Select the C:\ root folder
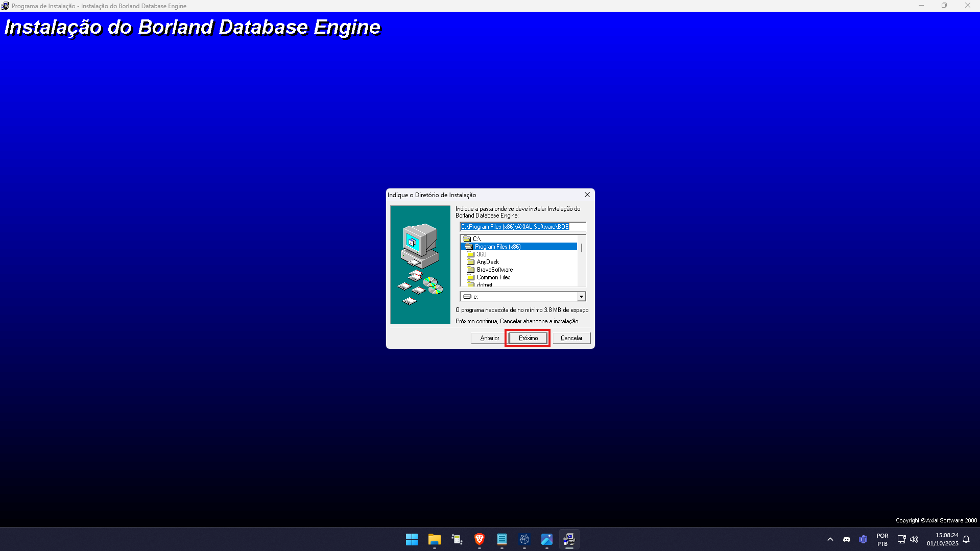980x551 pixels. pos(476,239)
